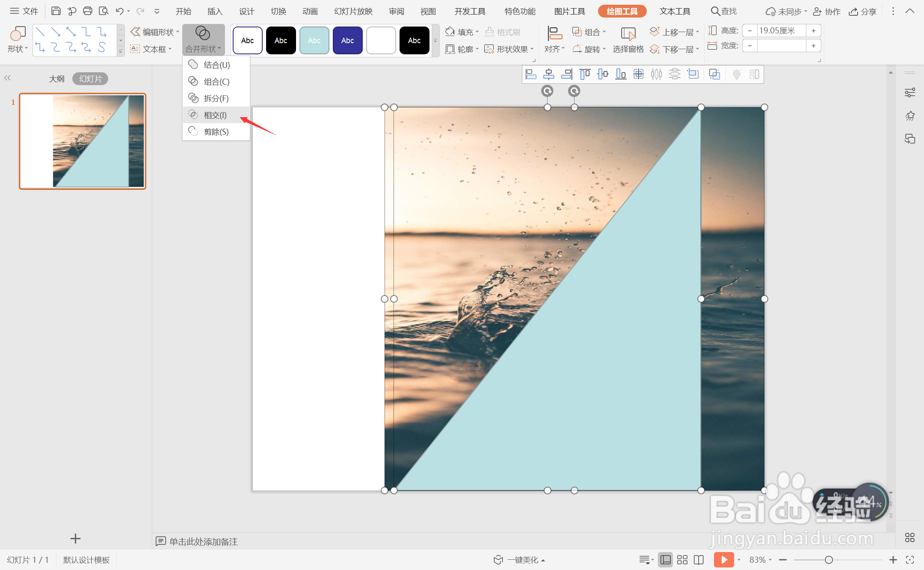The height and width of the screenshot is (570, 924).
Task: Switch to reading view icon
Action: pyautogui.click(x=699, y=560)
